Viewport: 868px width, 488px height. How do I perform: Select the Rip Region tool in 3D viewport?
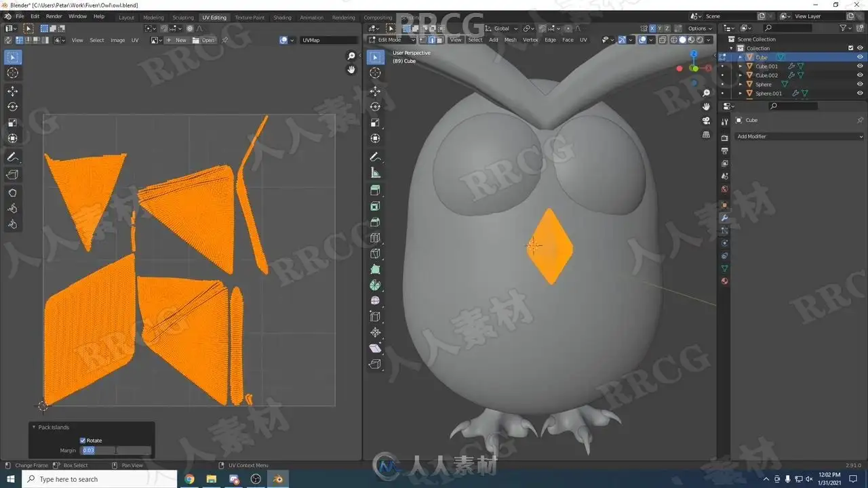(376, 364)
